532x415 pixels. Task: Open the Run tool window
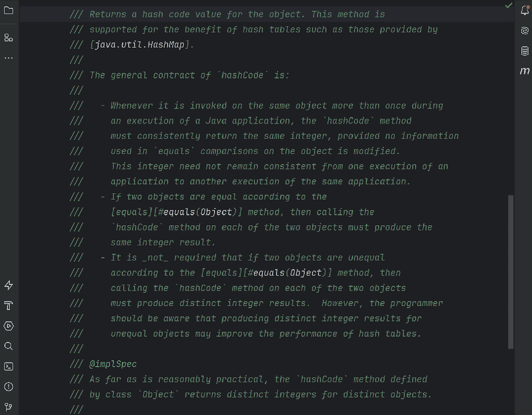(x=8, y=326)
